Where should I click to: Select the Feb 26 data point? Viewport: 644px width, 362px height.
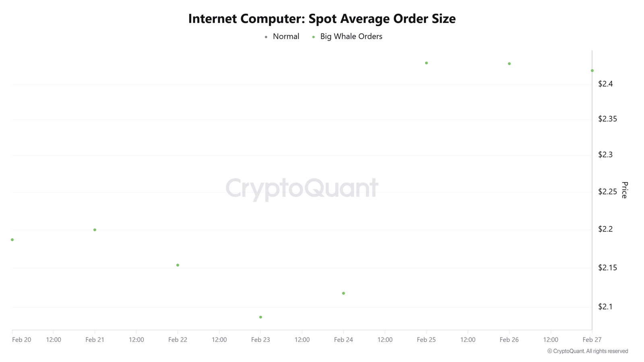(x=510, y=64)
